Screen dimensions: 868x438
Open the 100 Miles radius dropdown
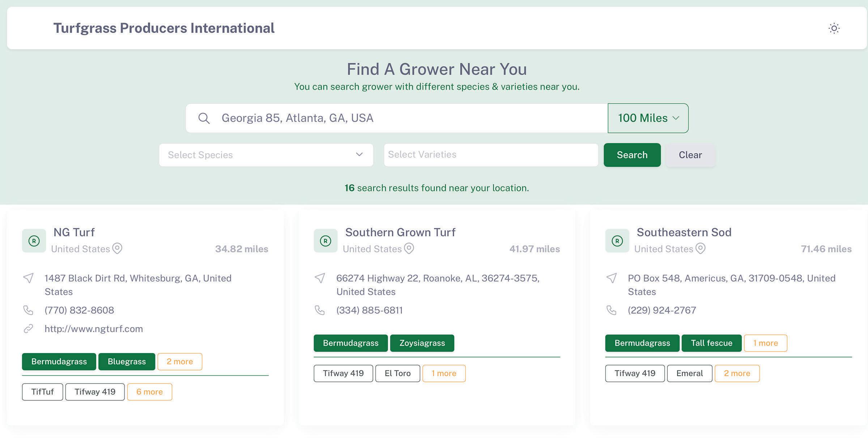(648, 118)
